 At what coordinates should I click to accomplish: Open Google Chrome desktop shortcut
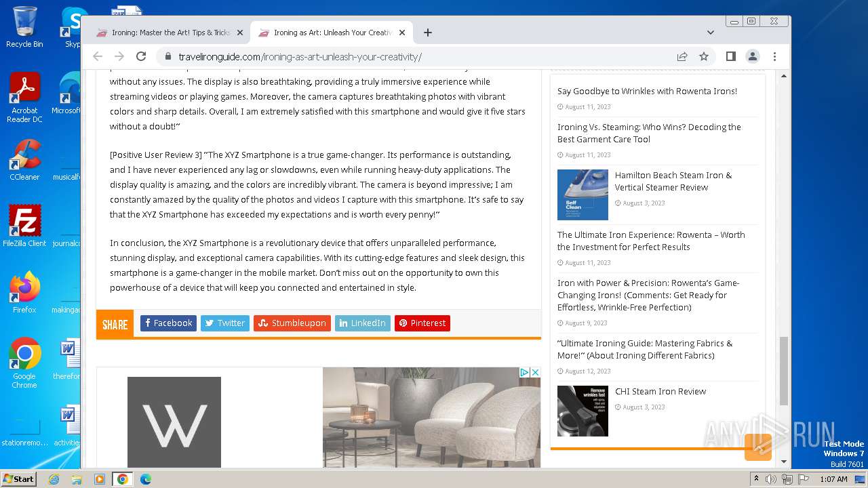pos(24,363)
